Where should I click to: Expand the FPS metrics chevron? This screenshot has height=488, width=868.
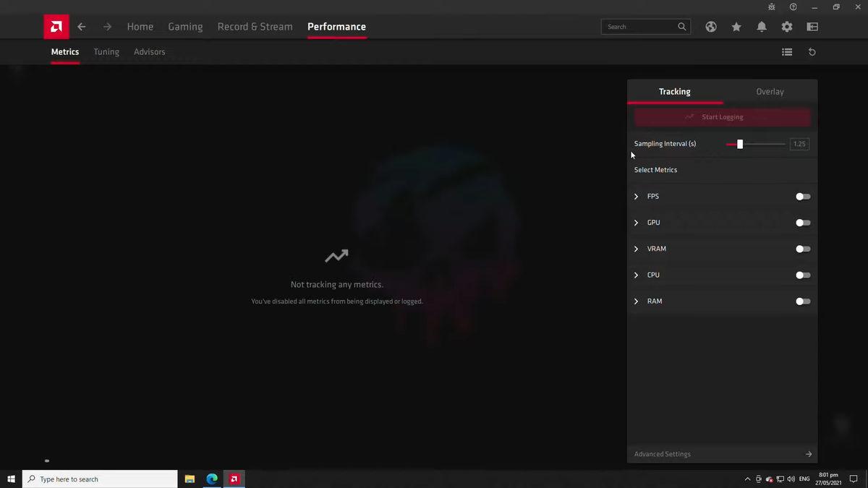[x=637, y=197]
